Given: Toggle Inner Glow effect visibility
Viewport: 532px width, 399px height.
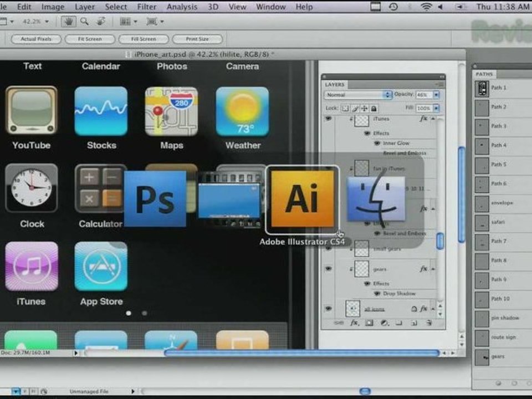Looking at the screenshot, I should [x=377, y=143].
